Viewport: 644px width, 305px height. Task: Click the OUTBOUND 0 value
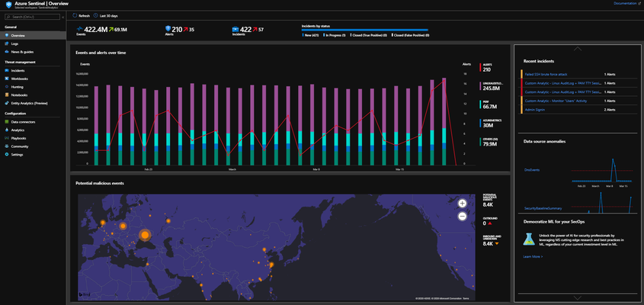coord(484,223)
